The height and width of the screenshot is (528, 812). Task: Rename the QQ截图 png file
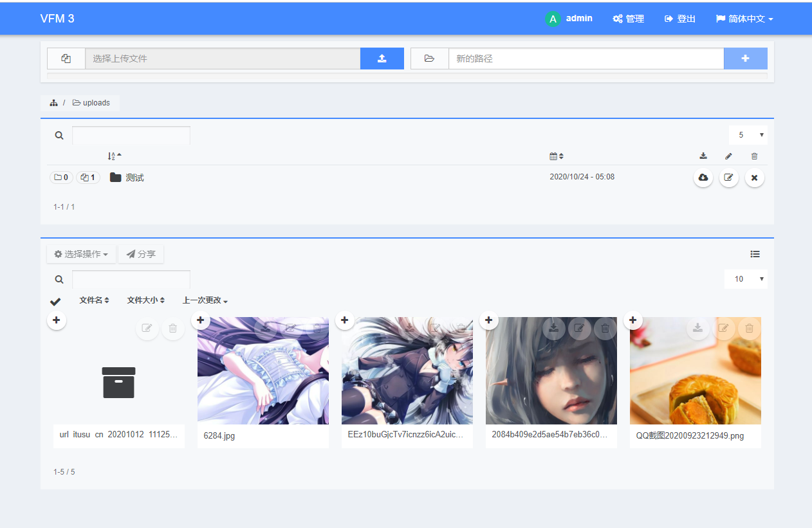(724, 329)
